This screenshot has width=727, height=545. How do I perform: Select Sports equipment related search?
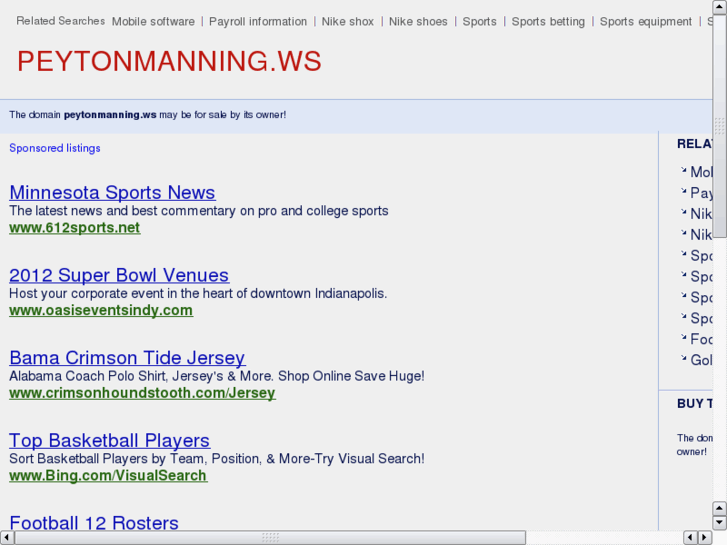[x=646, y=22]
